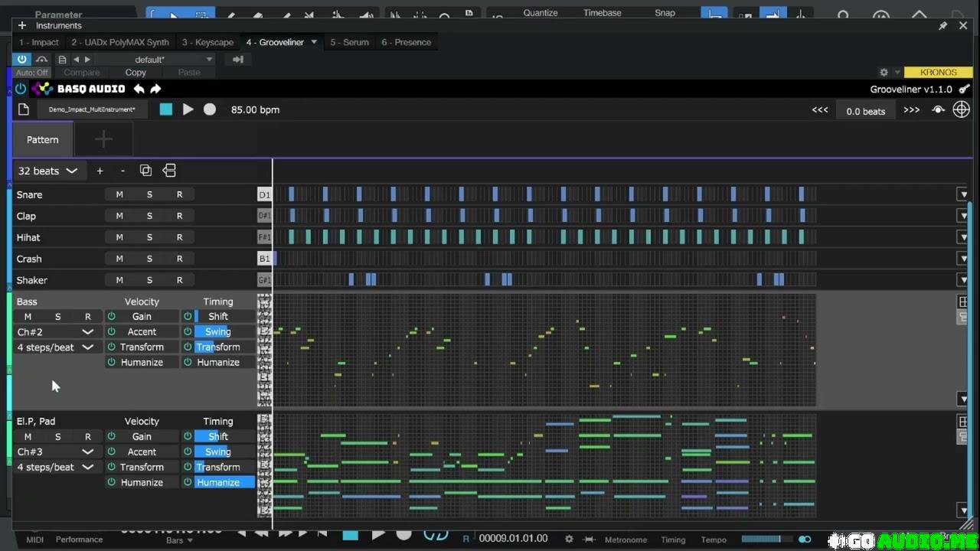Click the cyan stop button beside 85.00 bpm
The image size is (980, 551).
[x=166, y=109]
